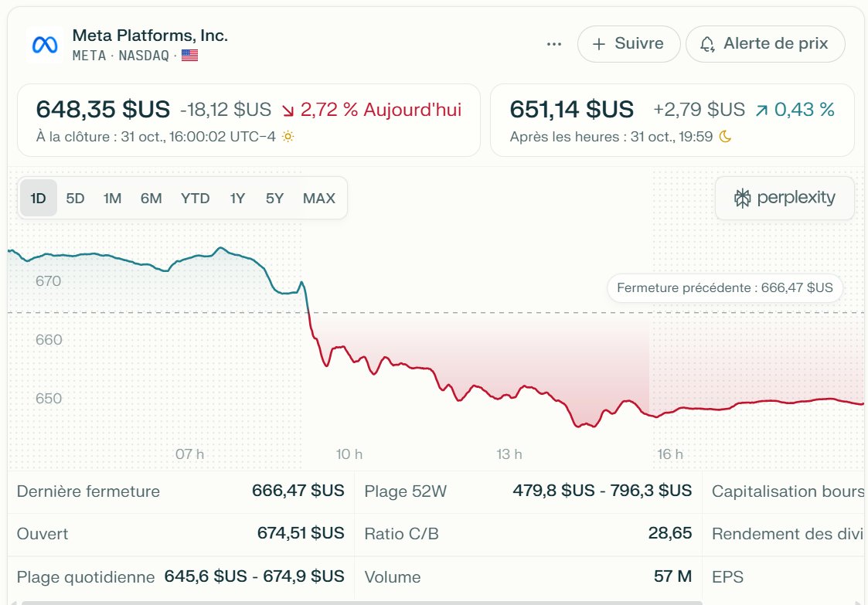Click the moon after-hours icon
This screenshot has width=868, height=605.
pos(725,137)
